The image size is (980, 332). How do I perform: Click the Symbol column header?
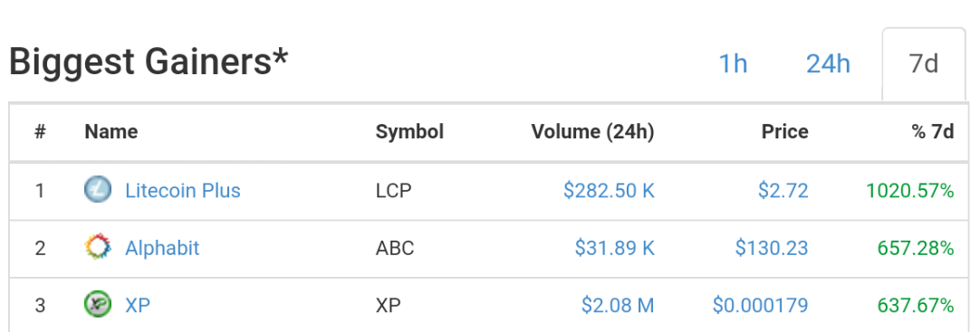click(409, 132)
